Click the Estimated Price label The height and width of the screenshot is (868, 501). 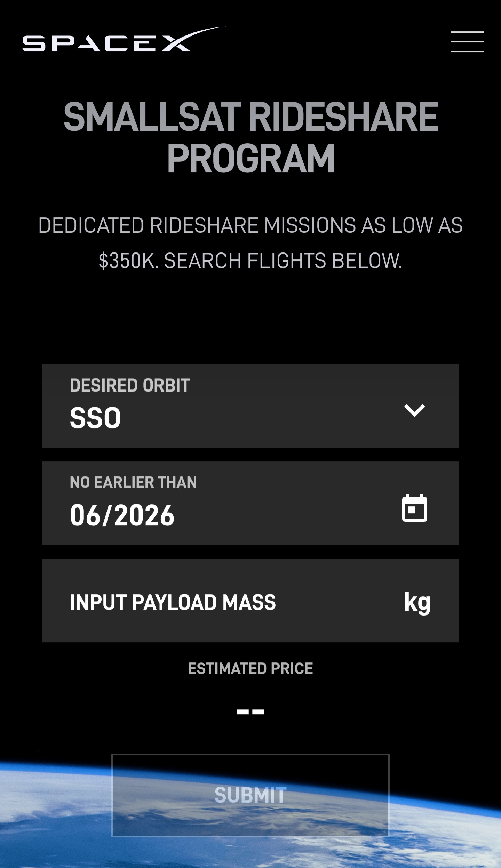point(250,668)
